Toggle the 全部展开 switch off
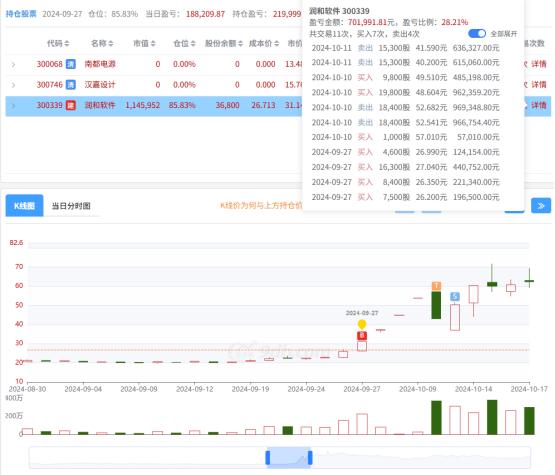 [x=477, y=34]
